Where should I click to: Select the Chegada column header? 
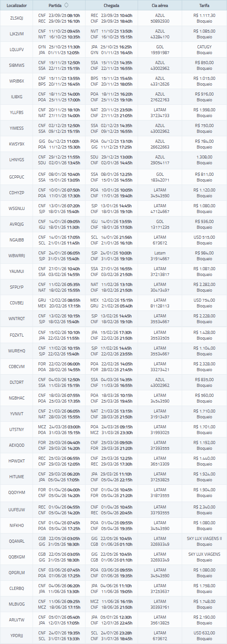click(x=112, y=5)
